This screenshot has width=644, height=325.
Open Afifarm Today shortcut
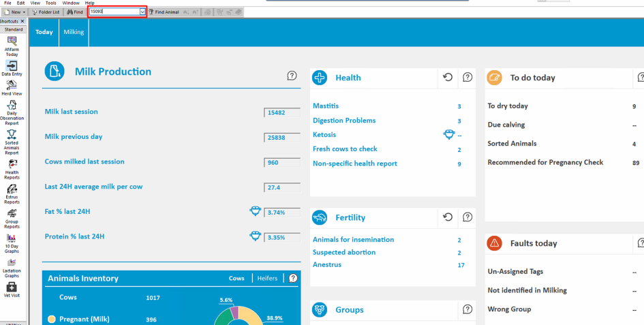12,45
